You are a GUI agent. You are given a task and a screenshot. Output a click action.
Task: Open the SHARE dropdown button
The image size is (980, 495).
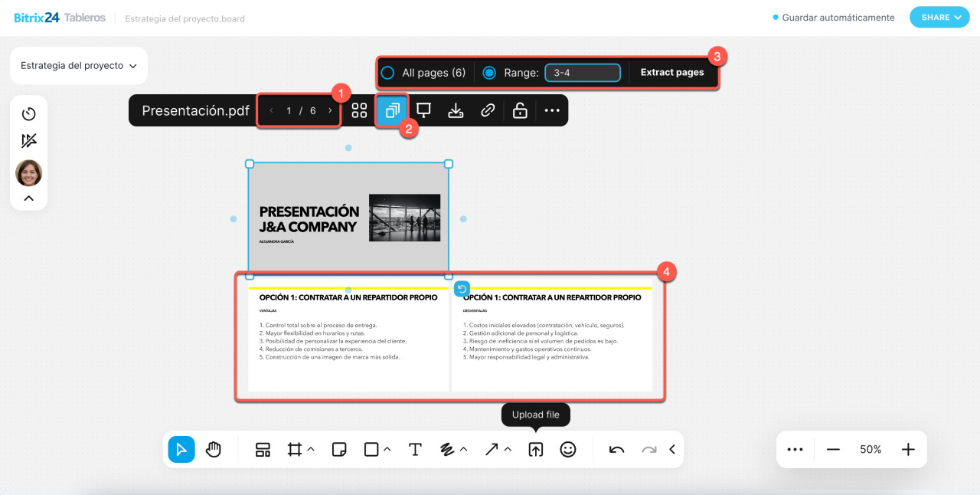(x=939, y=18)
